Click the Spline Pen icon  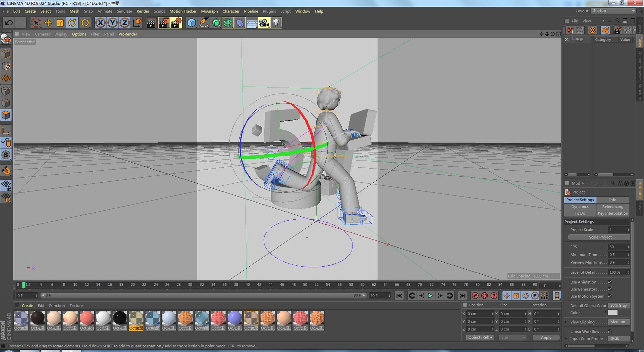point(203,23)
